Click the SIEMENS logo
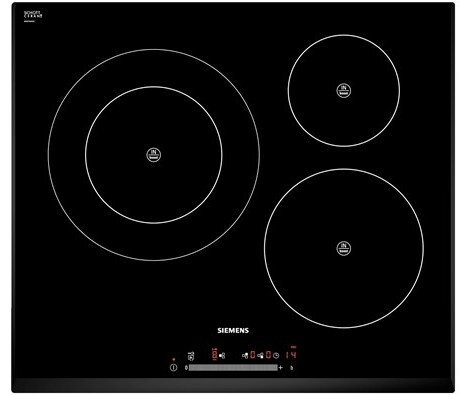The height and width of the screenshot is (395, 466). pos(233,331)
